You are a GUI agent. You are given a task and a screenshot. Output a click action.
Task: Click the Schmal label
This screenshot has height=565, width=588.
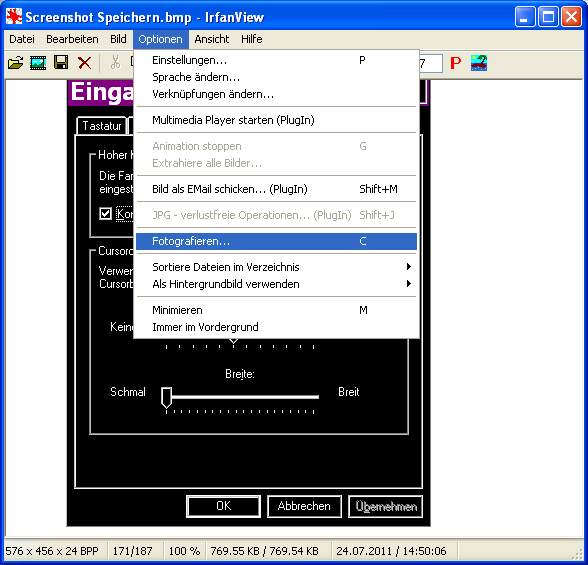coord(128,392)
